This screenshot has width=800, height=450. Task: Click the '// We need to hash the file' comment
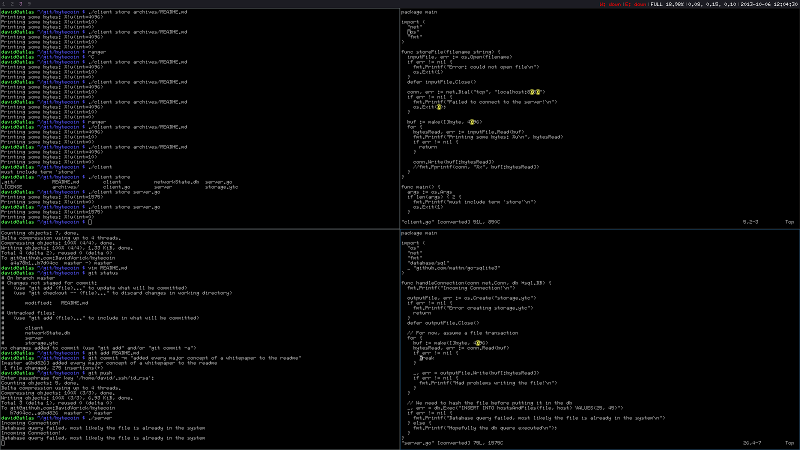pyautogui.click(x=489, y=403)
